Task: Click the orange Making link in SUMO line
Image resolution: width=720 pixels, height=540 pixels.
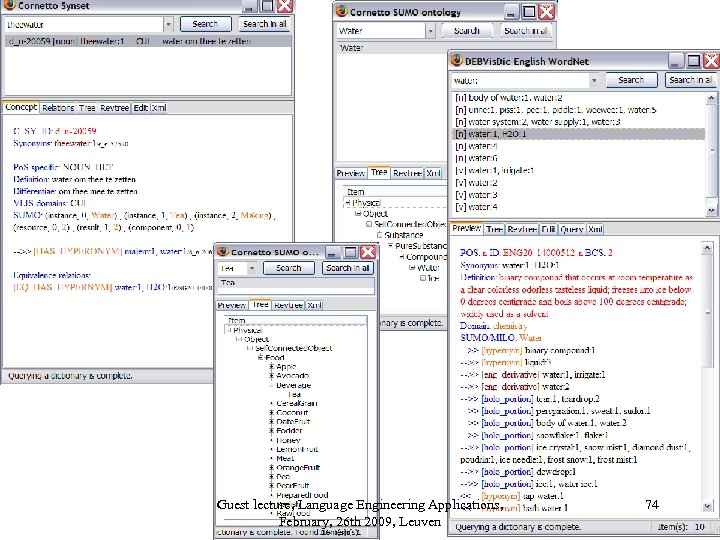Action: tap(255, 215)
